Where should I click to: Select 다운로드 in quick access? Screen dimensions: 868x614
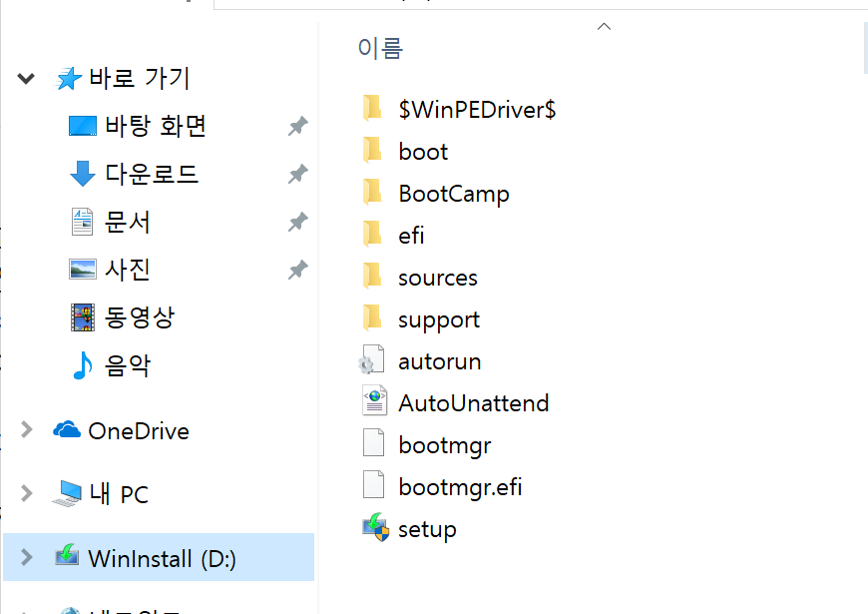coord(152,174)
